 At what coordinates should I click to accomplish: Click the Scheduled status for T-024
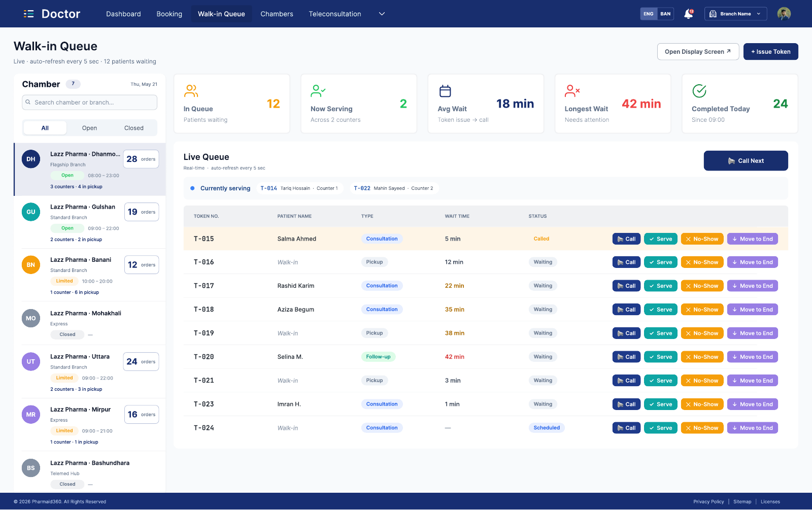point(547,428)
